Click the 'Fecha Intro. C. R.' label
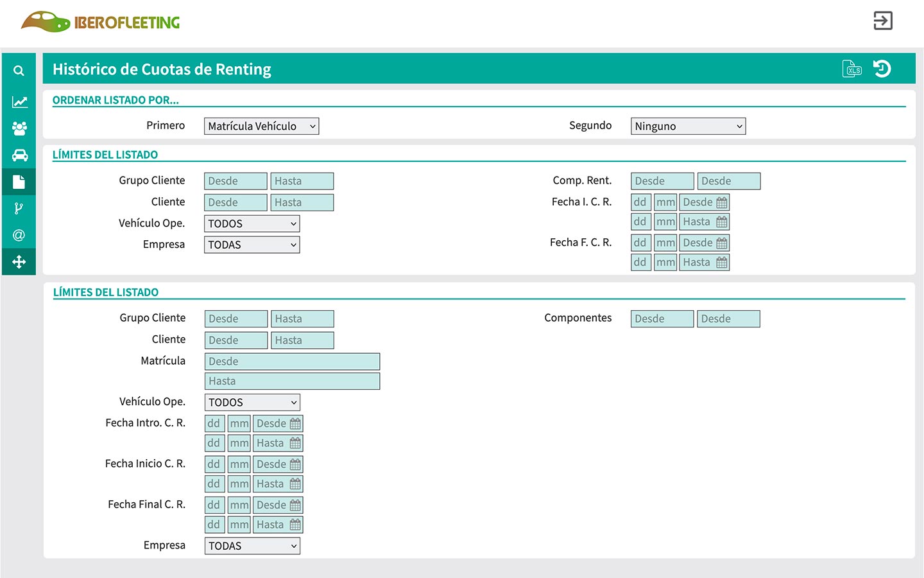Viewport: 924px width, 578px height. [x=146, y=423]
